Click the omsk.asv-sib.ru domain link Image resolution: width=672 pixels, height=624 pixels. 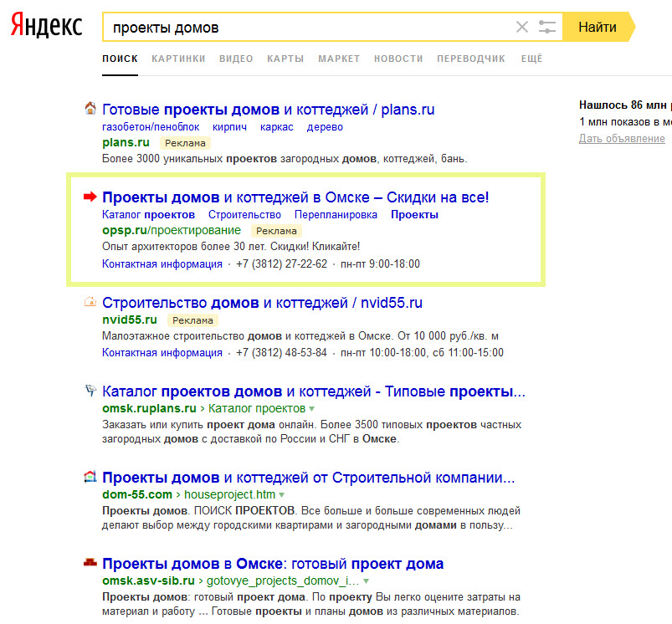(148, 581)
